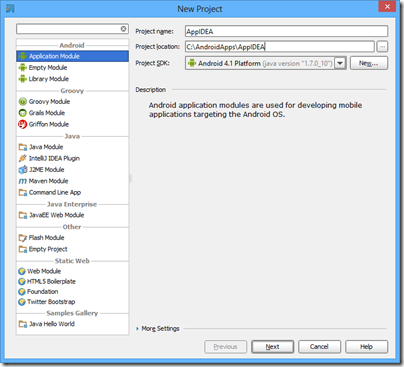
Task: Click the Next button
Action: [x=272, y=347]
